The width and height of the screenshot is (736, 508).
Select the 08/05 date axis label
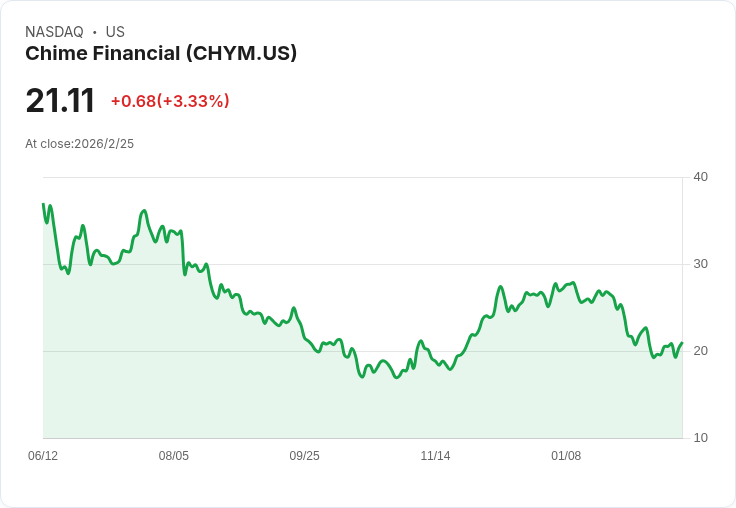click(x=174, y=456)
